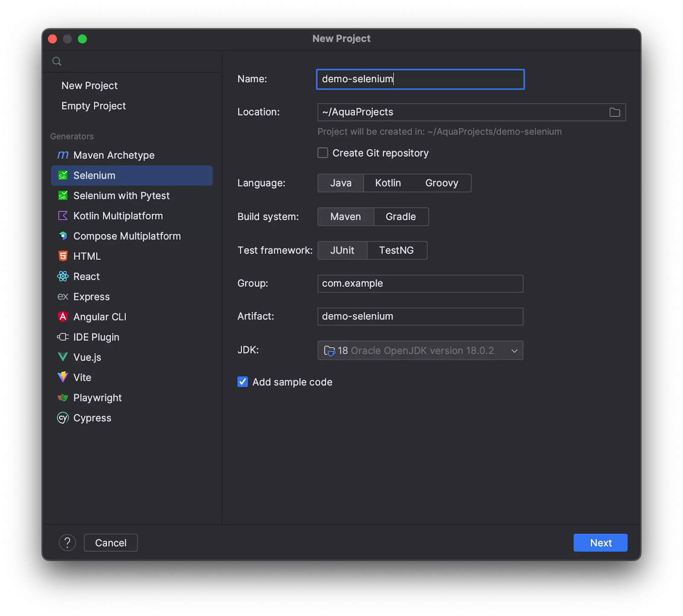
Task: Click the HTML5 icon
Action: 63,256
